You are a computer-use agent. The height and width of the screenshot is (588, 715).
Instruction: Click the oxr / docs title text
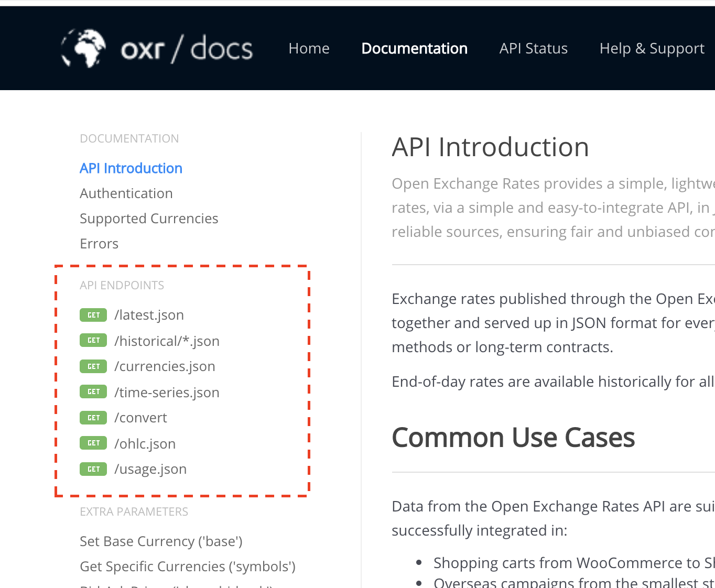click(x=187, y=48)
